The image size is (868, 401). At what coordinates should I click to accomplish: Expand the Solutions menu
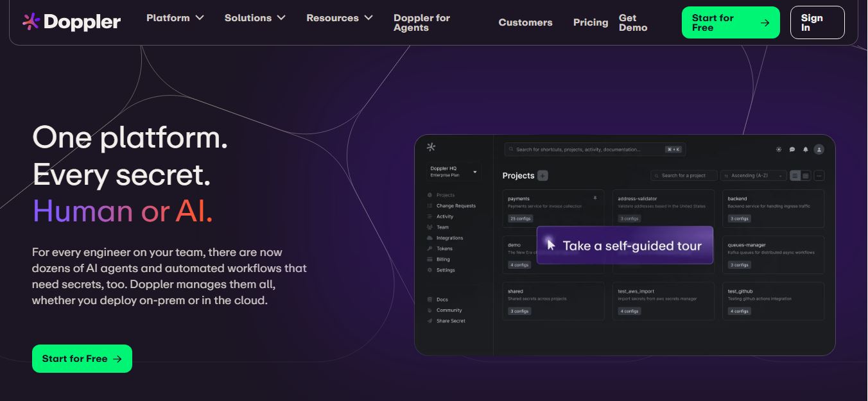point(255,18)
